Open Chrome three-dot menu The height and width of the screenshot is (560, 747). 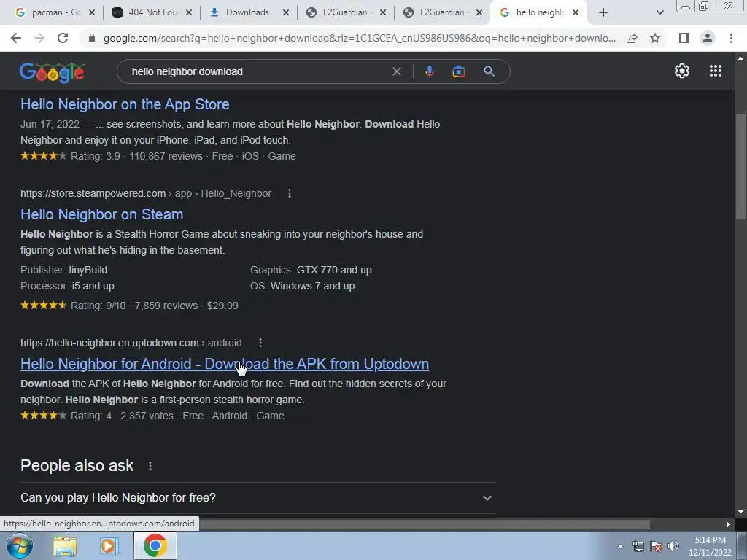(731, 38)
